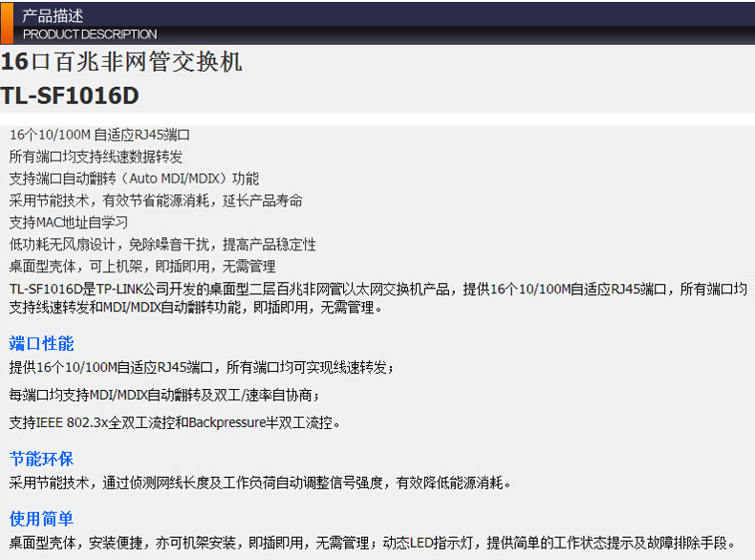Click the line 每端口均支持MDI/MDIX自动翻转及双工/速率自协商
Screen dimensions: 755x560
164,396
